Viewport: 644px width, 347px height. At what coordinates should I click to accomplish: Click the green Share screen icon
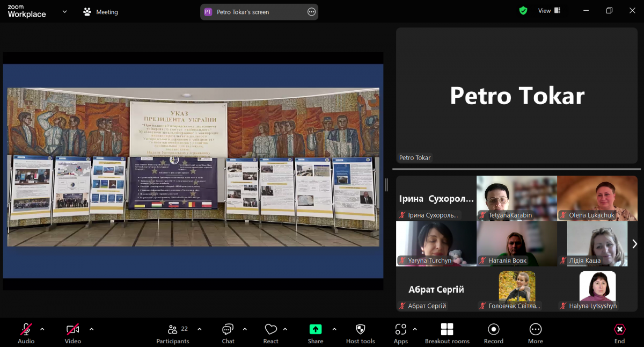pos(316,329)
